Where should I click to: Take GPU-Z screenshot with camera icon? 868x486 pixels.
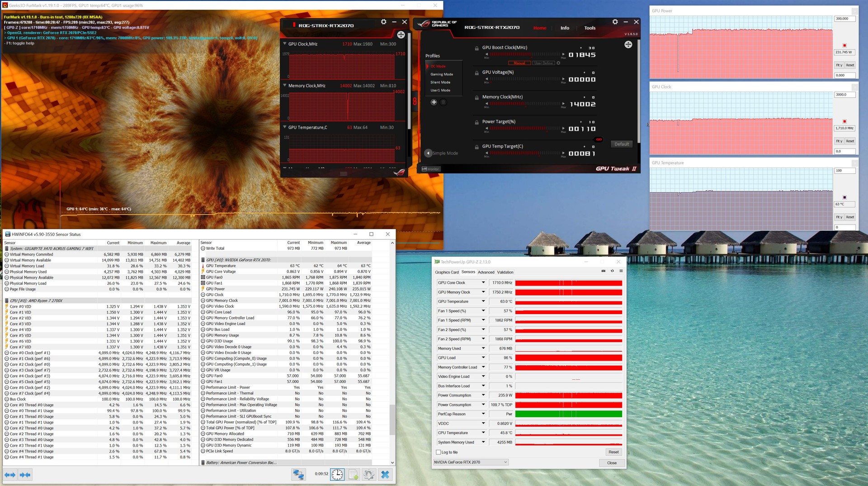[x=603, y=271]
